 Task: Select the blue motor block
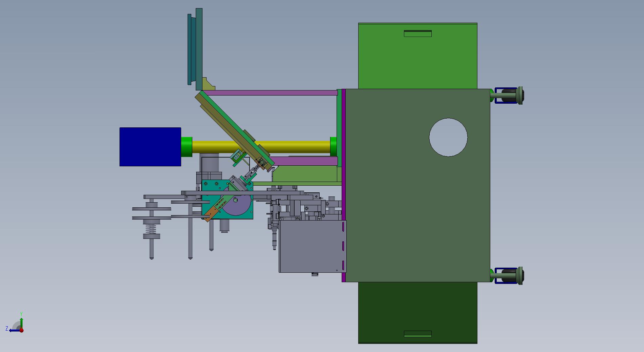pos(150,147)
